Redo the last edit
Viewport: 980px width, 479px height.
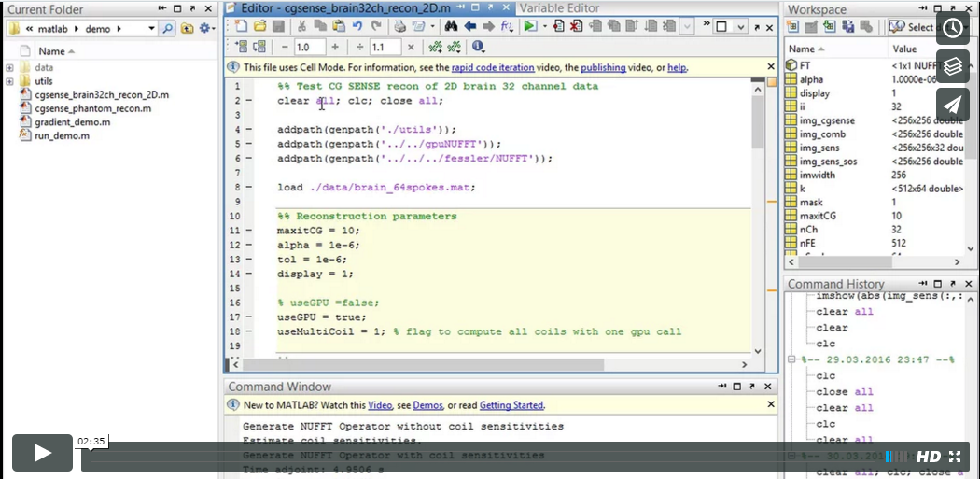coord(375,26)
